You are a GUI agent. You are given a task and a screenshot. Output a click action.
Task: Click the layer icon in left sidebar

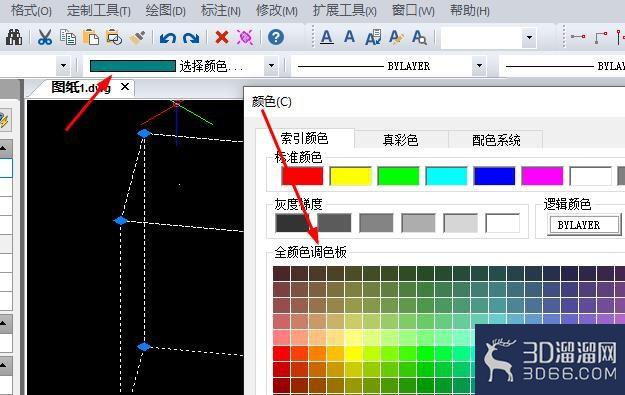pos(4,120)
